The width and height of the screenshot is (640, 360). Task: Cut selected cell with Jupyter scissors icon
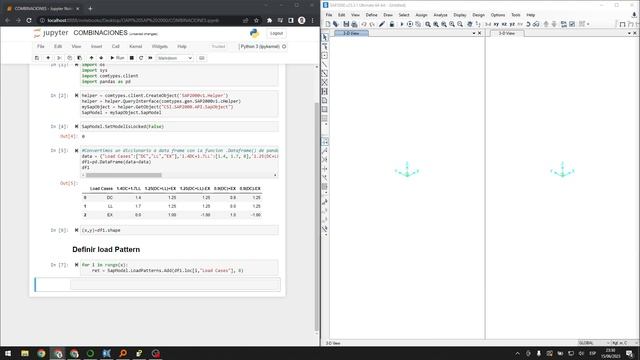tap(59, 58)
